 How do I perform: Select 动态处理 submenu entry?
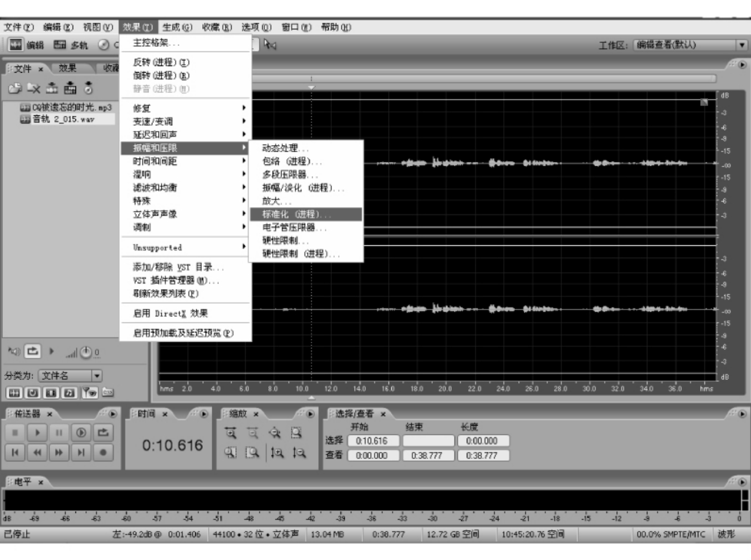[x=306, y=148]
